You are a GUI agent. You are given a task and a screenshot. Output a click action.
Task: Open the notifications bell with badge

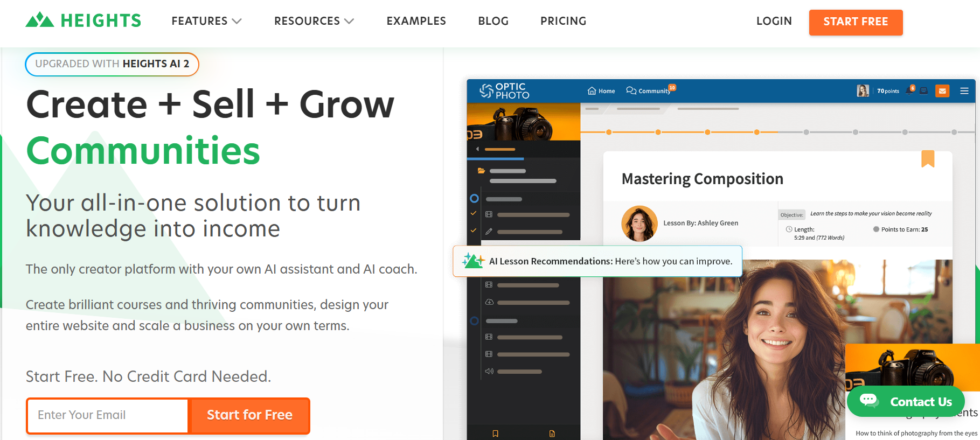point(910,90)
